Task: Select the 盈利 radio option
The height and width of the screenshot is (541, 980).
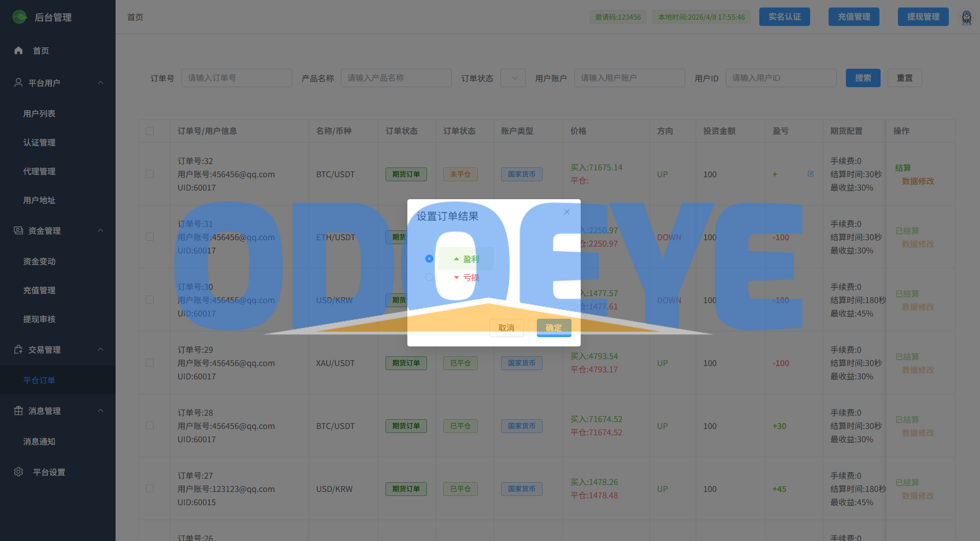Action: (x=429, y=259)
